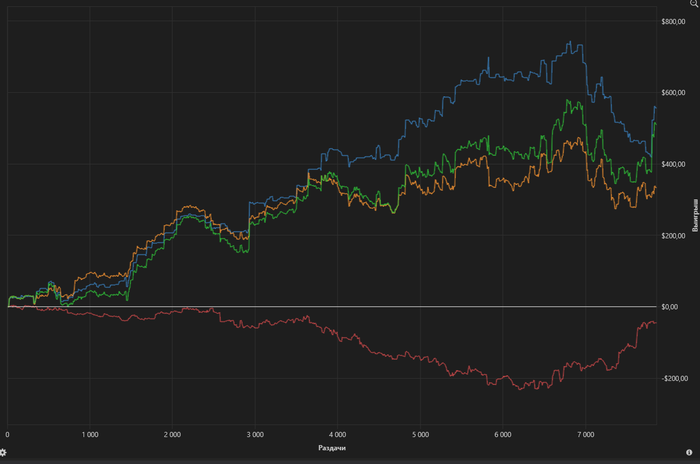Click the 0 origin label on x-axis

(7, 435)
